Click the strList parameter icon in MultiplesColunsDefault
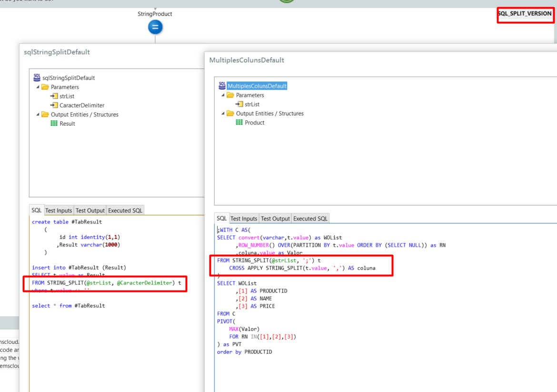 click(x=239, y=104)
